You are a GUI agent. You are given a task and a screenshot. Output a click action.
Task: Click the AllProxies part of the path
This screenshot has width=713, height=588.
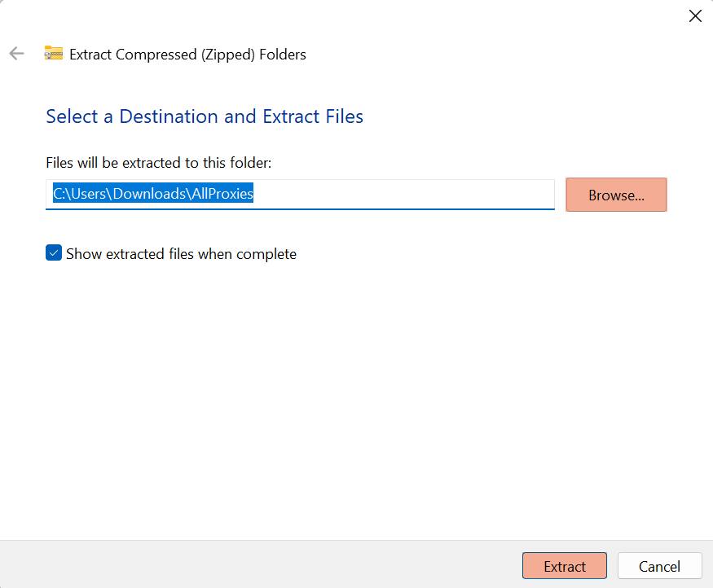(x=222, y=194)
